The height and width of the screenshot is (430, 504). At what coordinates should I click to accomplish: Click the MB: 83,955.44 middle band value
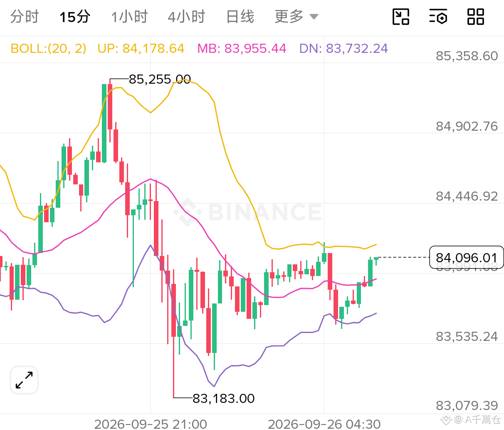tap(242, 49)
